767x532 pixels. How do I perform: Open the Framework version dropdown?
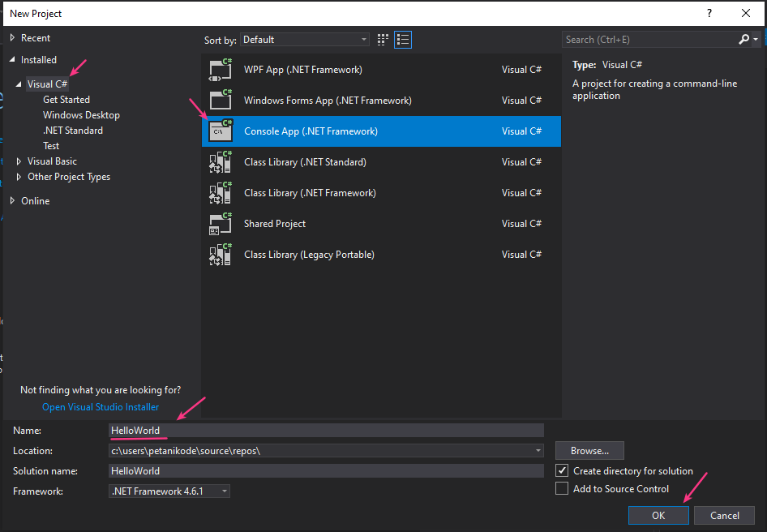(x=169, y=491)
